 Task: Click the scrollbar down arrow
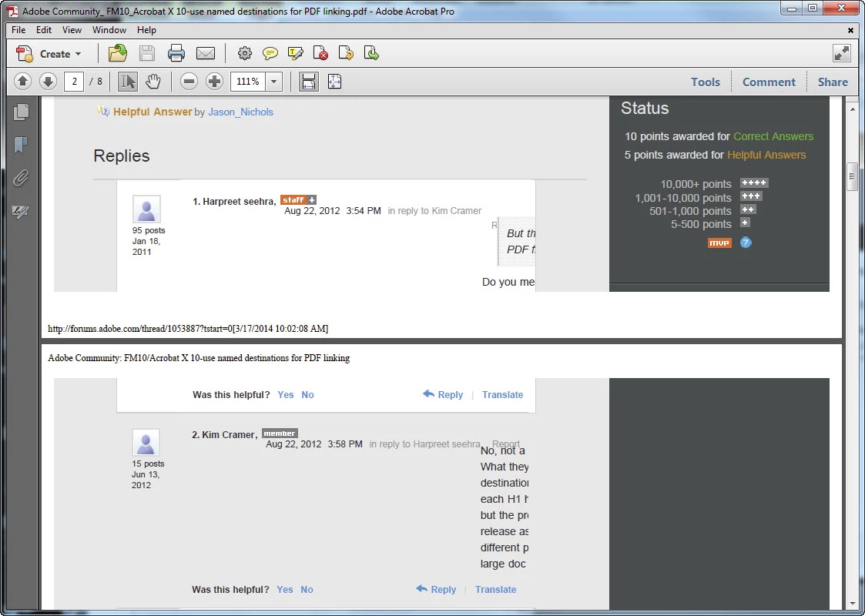(852, 604)
